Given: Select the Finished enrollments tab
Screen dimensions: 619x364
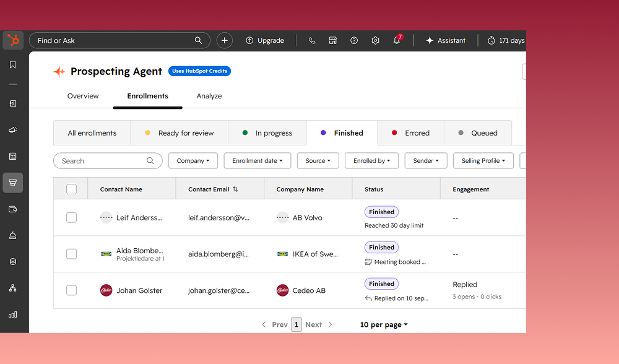Looking at the screenshot, I should click(x=342, y=133).
